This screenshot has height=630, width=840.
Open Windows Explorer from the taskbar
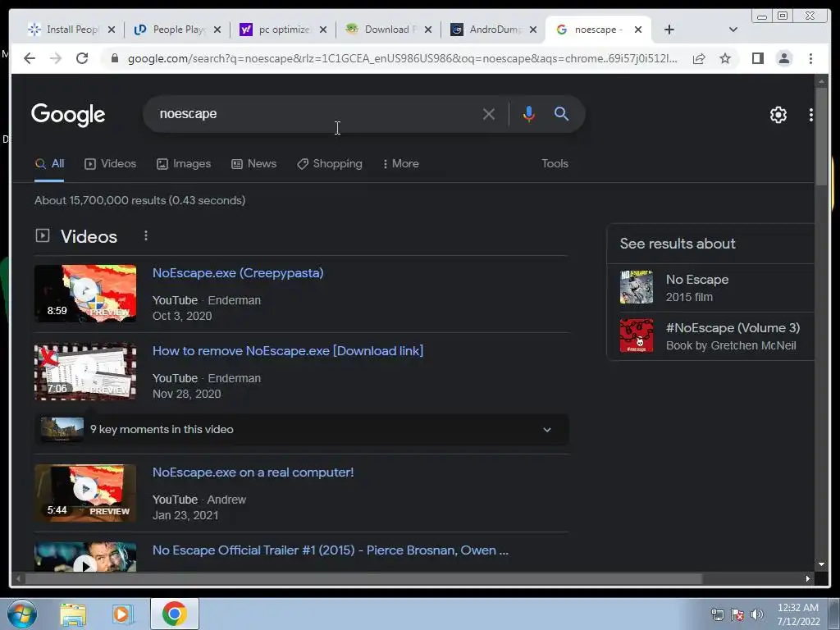click(73, 614)
